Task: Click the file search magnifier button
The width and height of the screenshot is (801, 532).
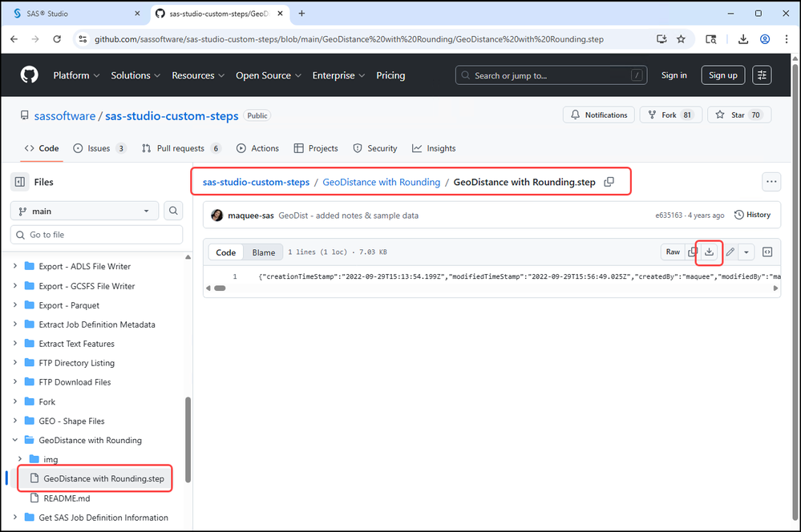Action: 173,211
